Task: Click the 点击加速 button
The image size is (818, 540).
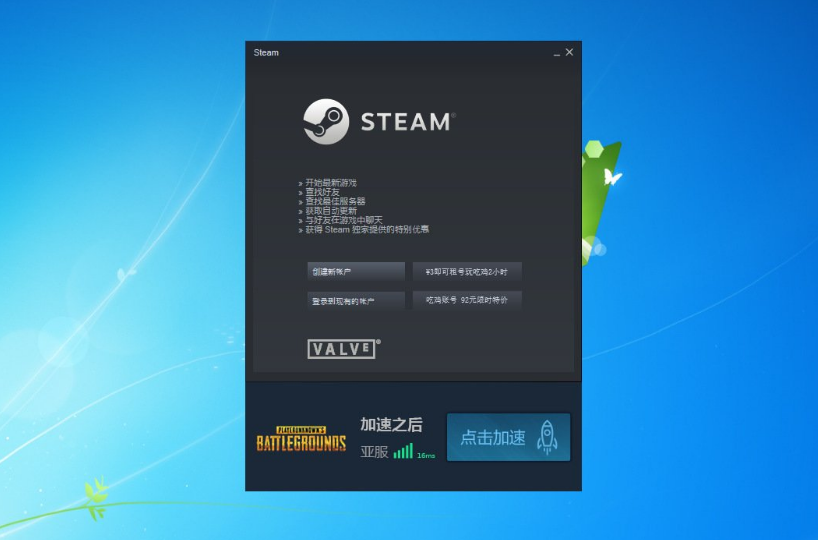Action: (x=509, y=437)
